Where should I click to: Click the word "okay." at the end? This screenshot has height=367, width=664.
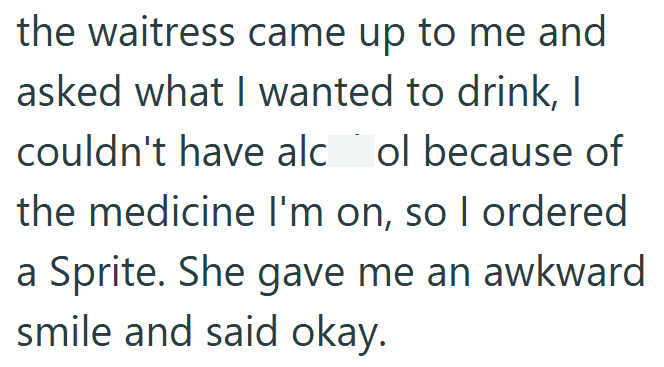pyautogui.click(x=339, y=332)
